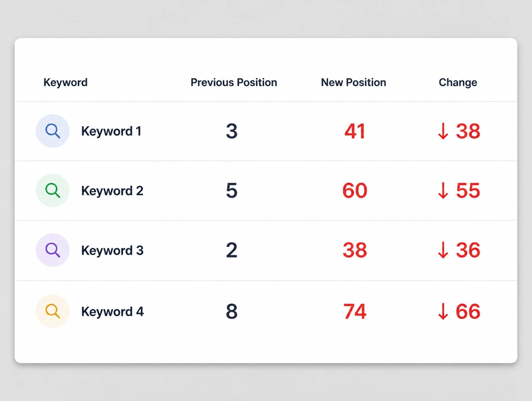Click new position value 74

[355, 311]
